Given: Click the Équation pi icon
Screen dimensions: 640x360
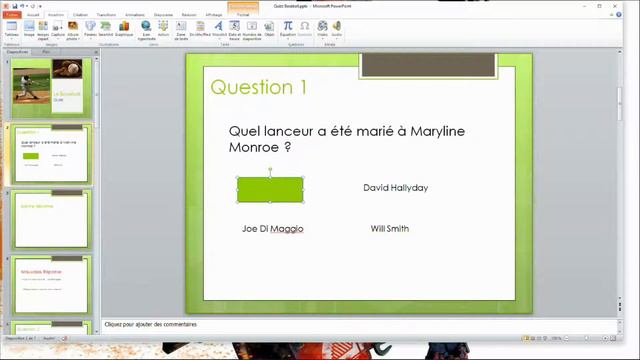Looking at the screenshot, I should point(288,26).
